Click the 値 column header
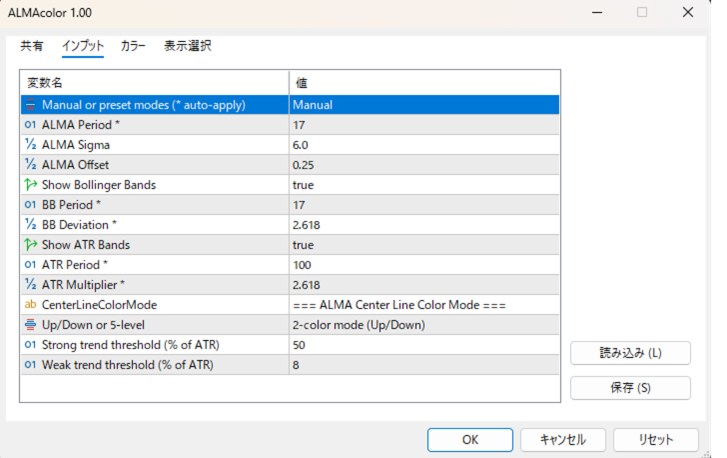This screenshot has height=458, width=727. pyautogui.click(x=424, y=83)
